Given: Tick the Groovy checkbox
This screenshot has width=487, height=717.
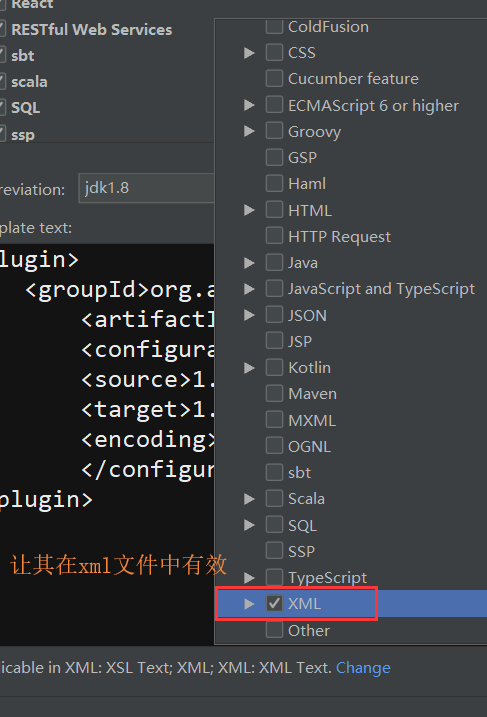Looking at the screenshot, I should [x=274, y=131].
